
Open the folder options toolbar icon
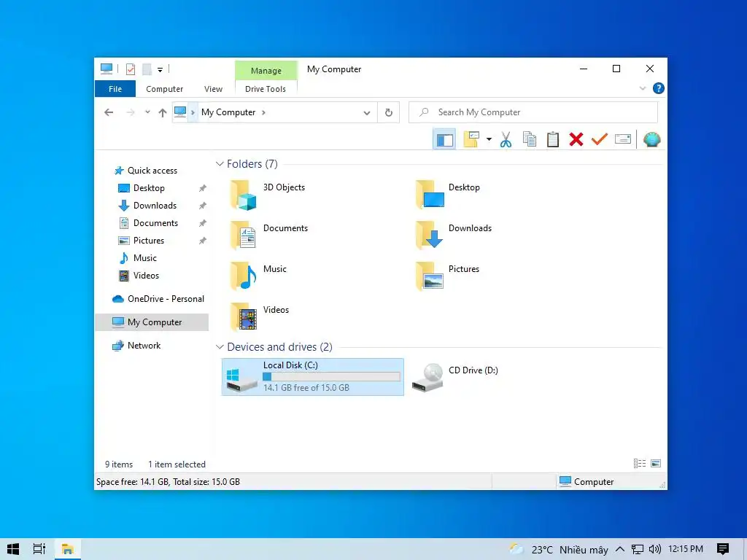click(472, 139)
